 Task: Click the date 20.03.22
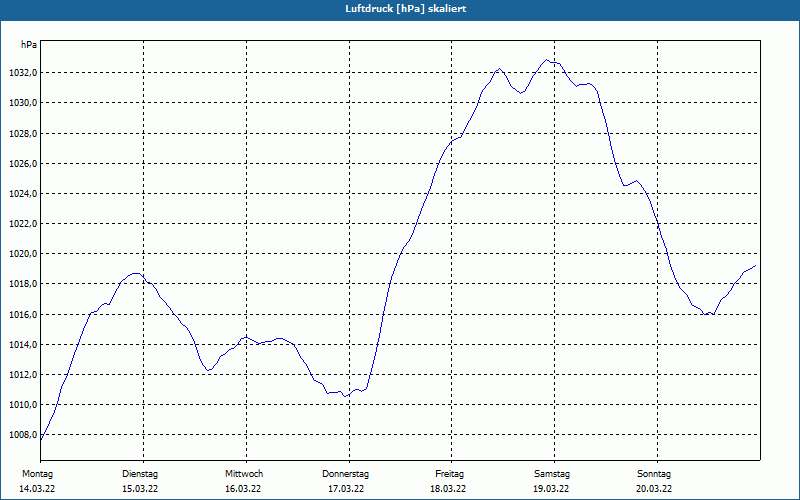654,489
